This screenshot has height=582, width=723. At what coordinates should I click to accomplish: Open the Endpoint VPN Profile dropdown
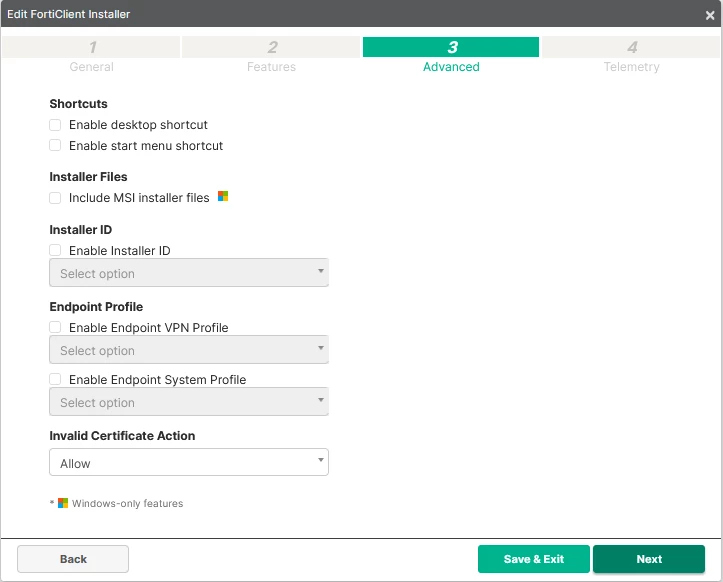click(189, 350)
